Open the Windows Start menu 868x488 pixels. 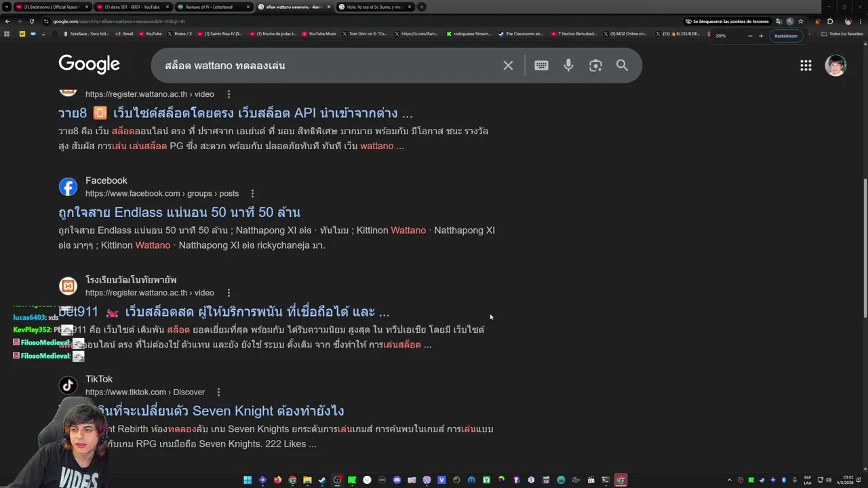coord(248,480)
